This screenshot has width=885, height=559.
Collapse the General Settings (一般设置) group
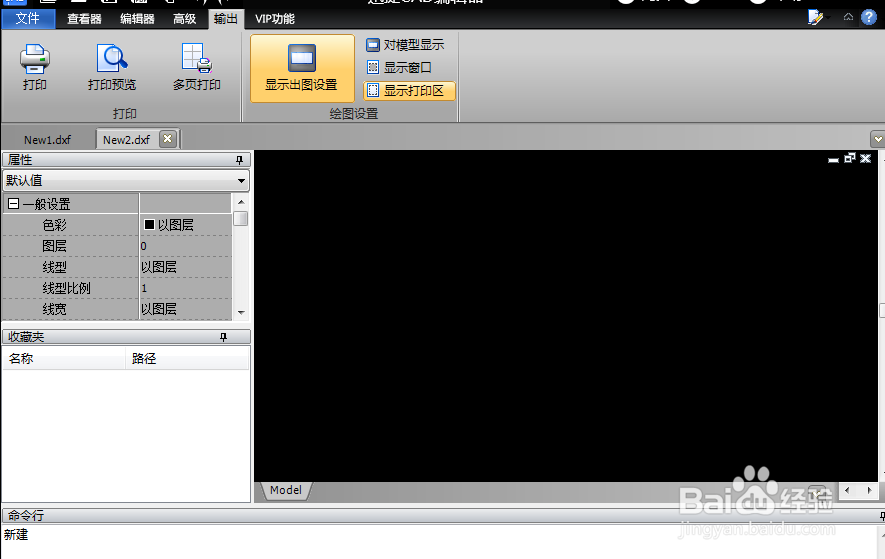pos(14,204)
